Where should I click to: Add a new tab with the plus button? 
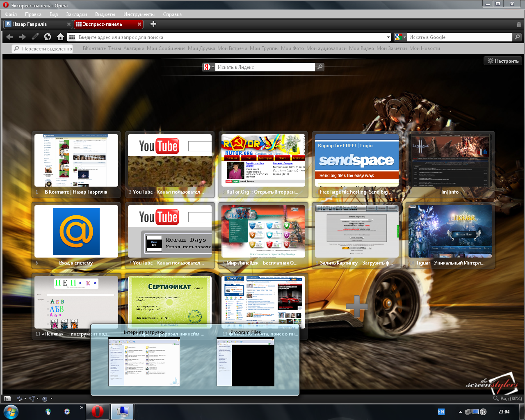pyautogui.click(x=153, y=24)
